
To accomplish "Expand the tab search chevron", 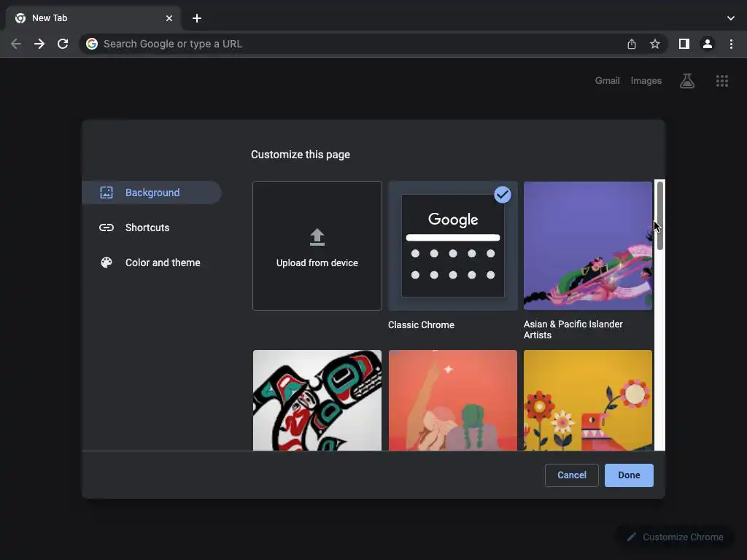I will point(731,18).
